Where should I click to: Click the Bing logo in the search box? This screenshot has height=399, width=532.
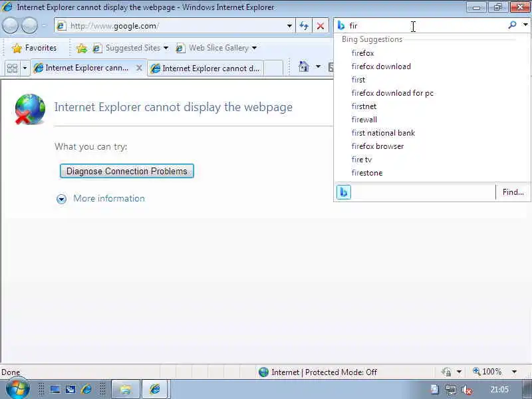click(x=341, y=25)
